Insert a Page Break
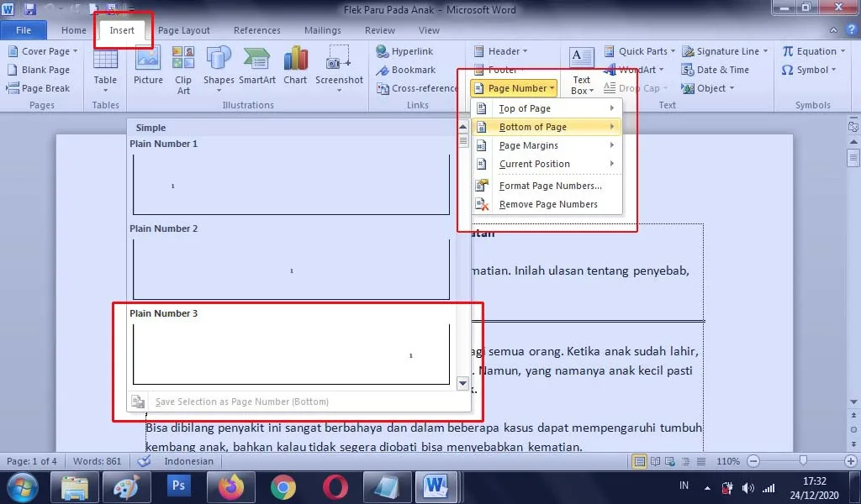Screen dimensions: 861x504 pyautogui.click(x=39, y=88)
